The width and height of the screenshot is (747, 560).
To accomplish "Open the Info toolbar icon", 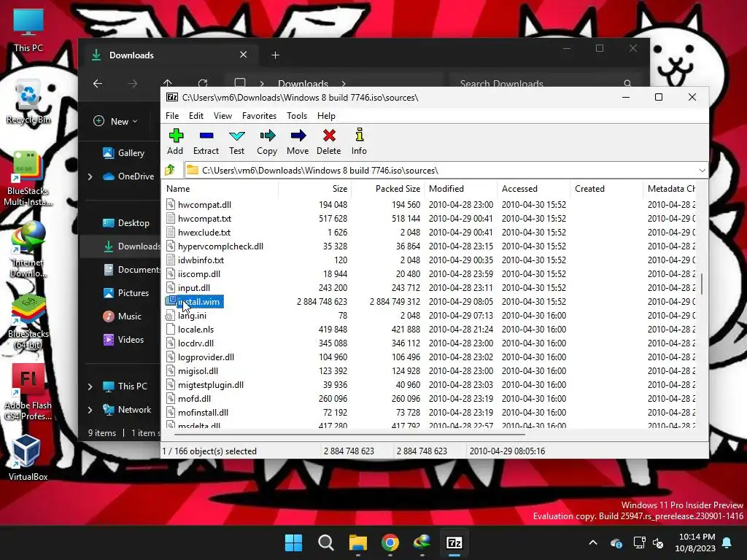I will (x=359, y=141).
